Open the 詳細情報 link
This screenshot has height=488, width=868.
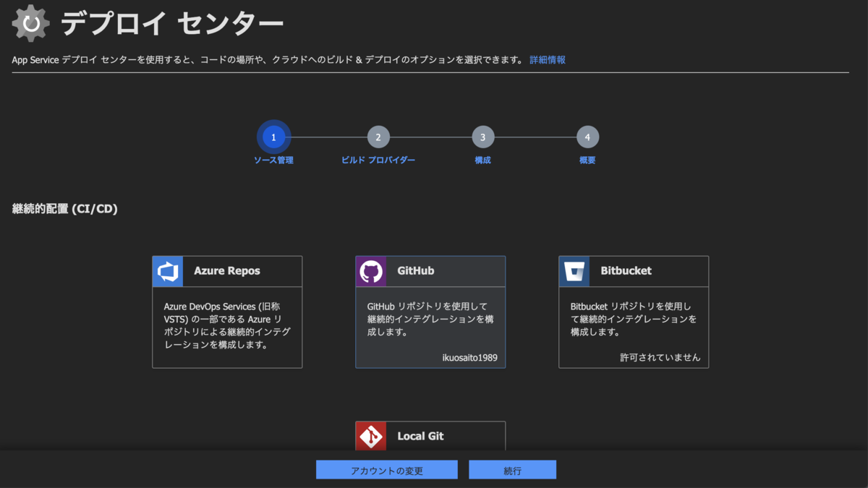548,60
